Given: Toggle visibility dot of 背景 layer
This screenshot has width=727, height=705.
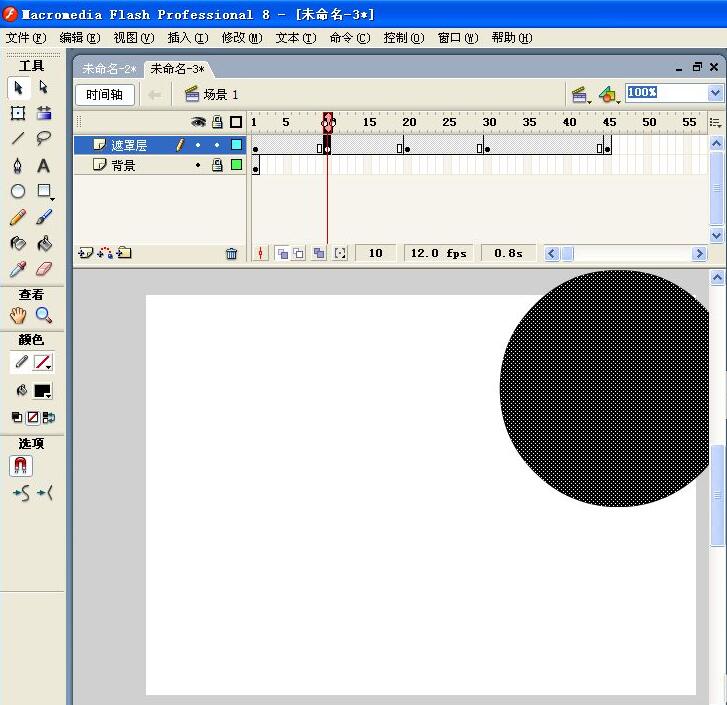Looking at the screenshot, I should 198,165.
